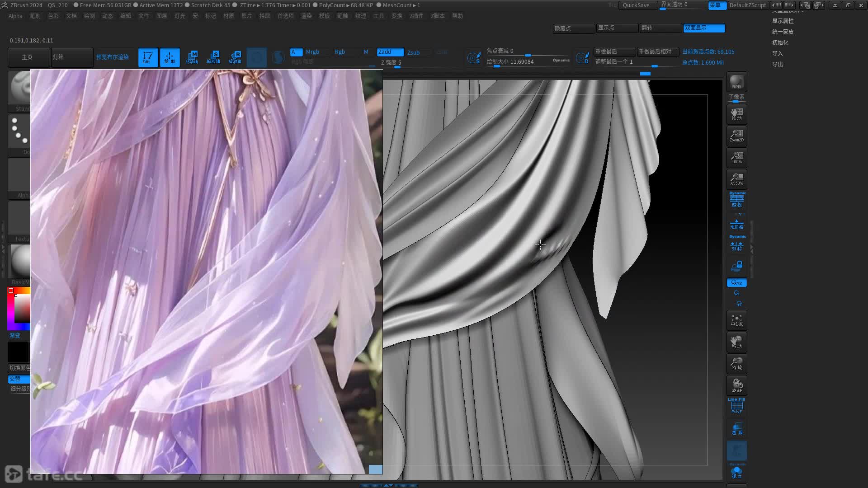
Task: Toggle Double-sided display (双面显示) button
Action: click(x=704, y=28)
